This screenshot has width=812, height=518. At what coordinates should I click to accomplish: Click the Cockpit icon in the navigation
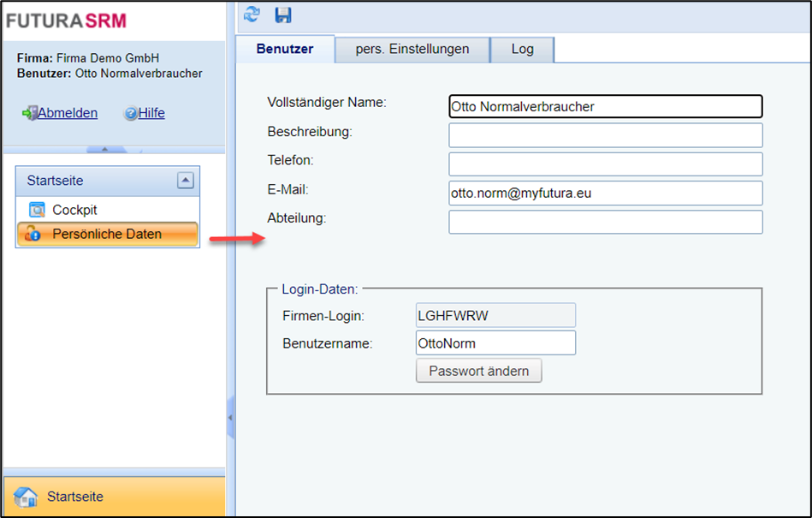click(x=37, y=210)
